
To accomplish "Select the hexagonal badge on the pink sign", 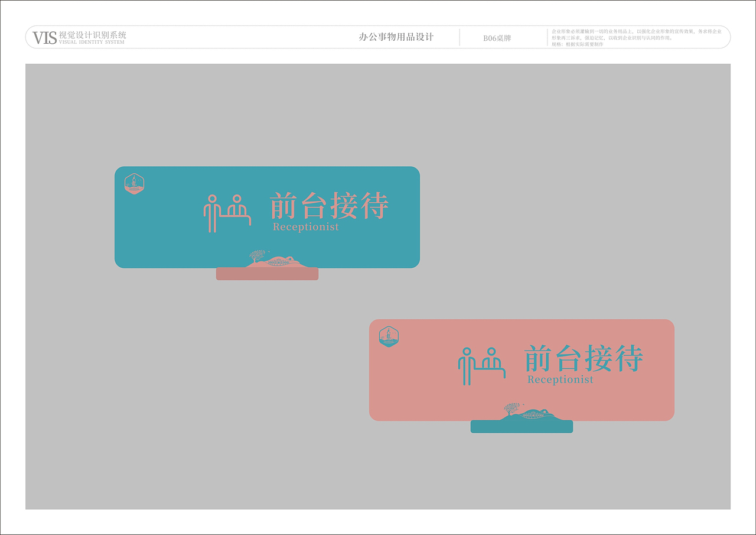I will point(389,336).
